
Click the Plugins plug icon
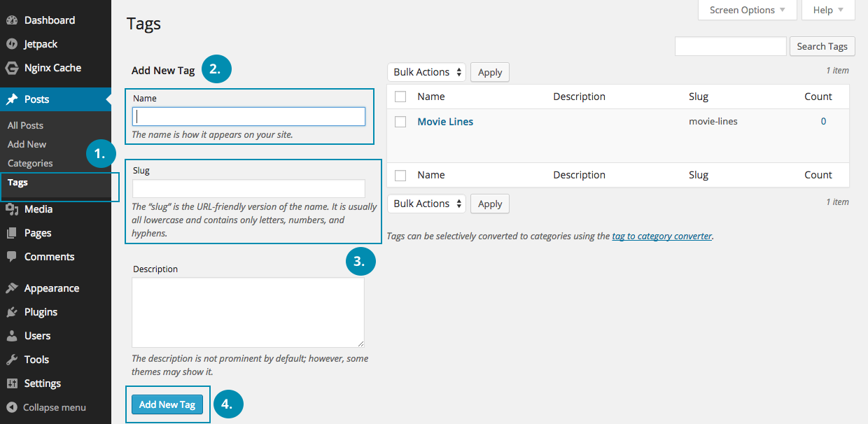(x=12, y=312)
